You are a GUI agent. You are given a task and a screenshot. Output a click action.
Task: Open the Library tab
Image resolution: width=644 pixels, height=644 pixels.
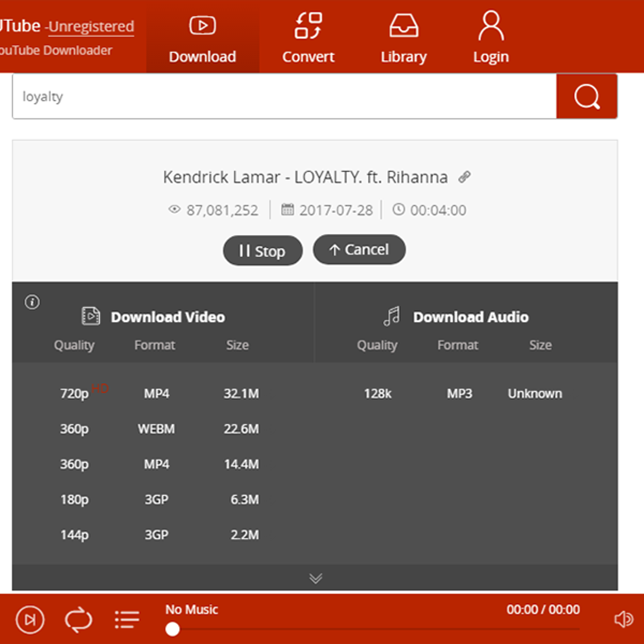point(404,39)
